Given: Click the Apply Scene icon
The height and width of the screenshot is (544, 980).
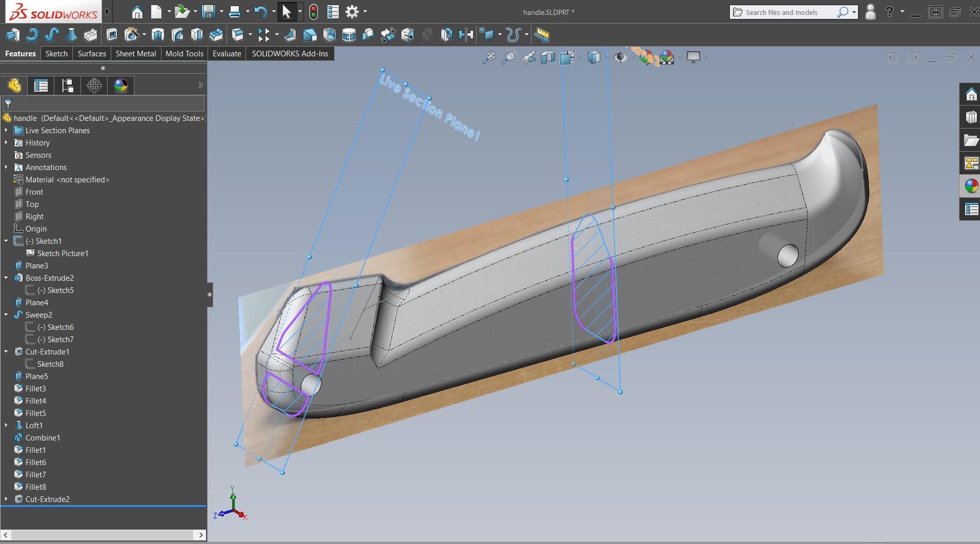Looking at the screenshot, I should 667,57.
